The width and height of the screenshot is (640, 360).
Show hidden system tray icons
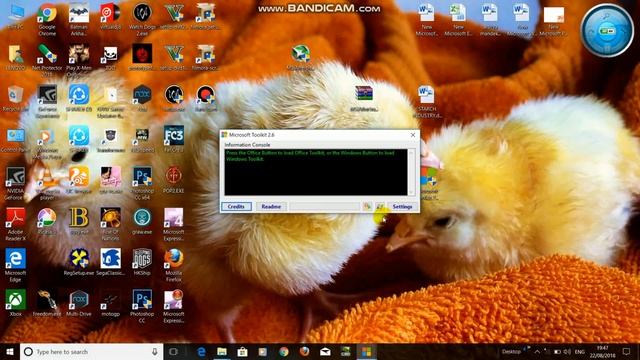click(x=537, y=351)
